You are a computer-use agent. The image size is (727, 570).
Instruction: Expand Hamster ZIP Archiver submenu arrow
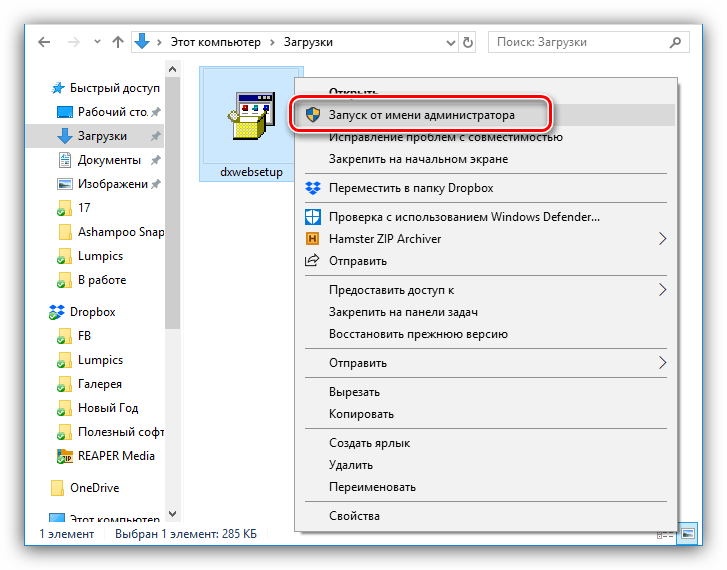point(663,239)
